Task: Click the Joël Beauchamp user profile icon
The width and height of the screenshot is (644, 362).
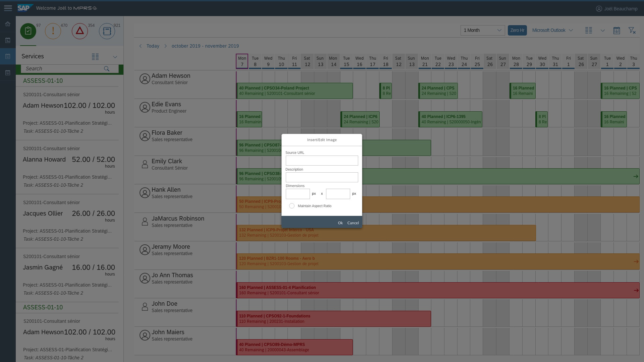Action: point(599,9)
